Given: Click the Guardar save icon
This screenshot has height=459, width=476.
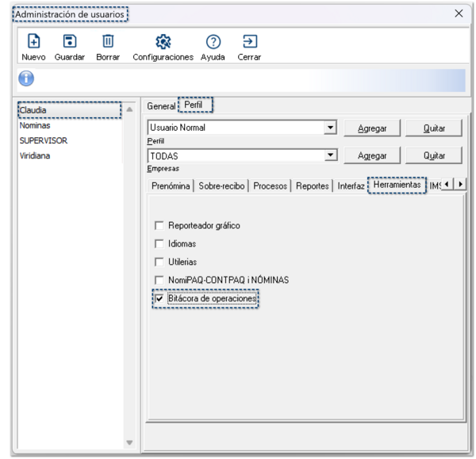Looking at the screenshot, I should tap(69, 41).
